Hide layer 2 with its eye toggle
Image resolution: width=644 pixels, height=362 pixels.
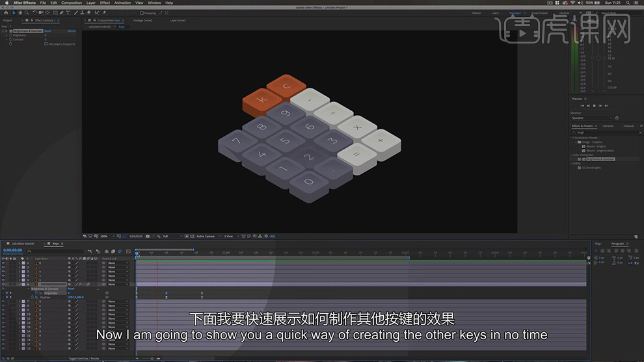[x=3, y=267]
